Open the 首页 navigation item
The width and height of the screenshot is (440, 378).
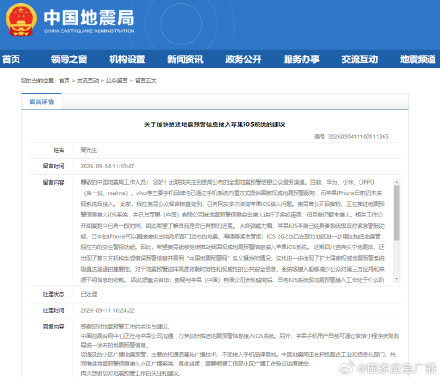tap(11, 59)
